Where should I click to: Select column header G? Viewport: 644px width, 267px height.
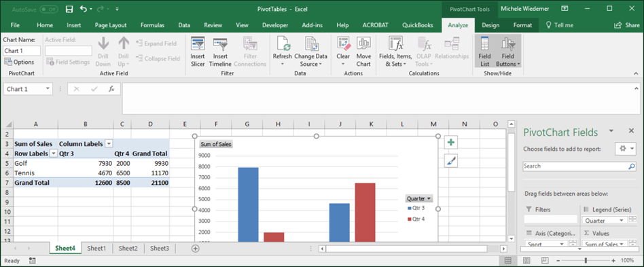pos(247,124)
